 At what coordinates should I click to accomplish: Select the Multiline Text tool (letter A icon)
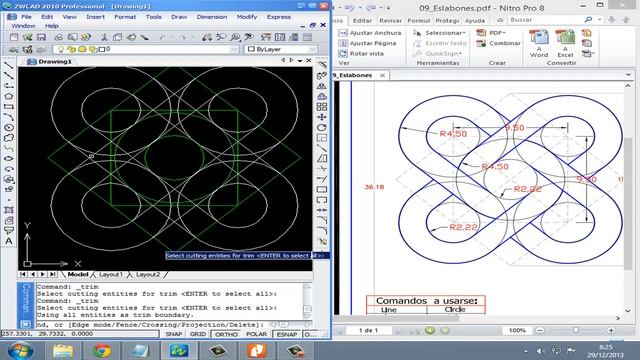[9, 241]
